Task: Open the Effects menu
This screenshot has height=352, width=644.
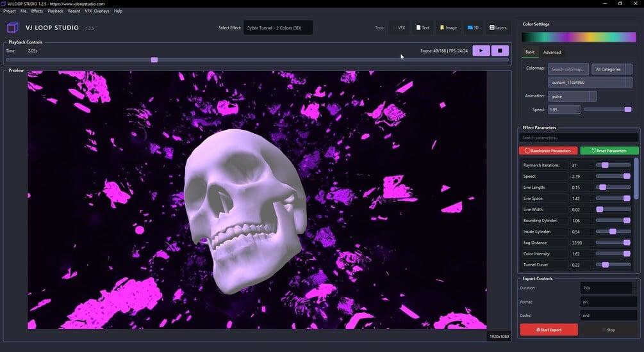Action: click(37, 11)
